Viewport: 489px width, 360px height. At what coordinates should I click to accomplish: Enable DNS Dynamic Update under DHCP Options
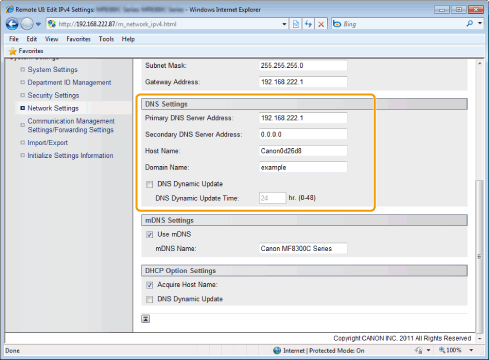pos(149,299)
